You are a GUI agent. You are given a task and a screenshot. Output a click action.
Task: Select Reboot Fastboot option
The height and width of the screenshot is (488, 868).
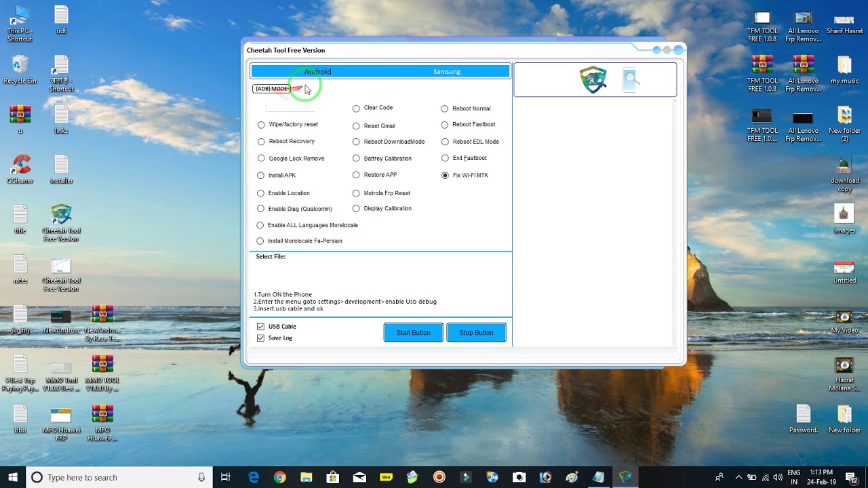pyautogui.click(x=445, y=125)
